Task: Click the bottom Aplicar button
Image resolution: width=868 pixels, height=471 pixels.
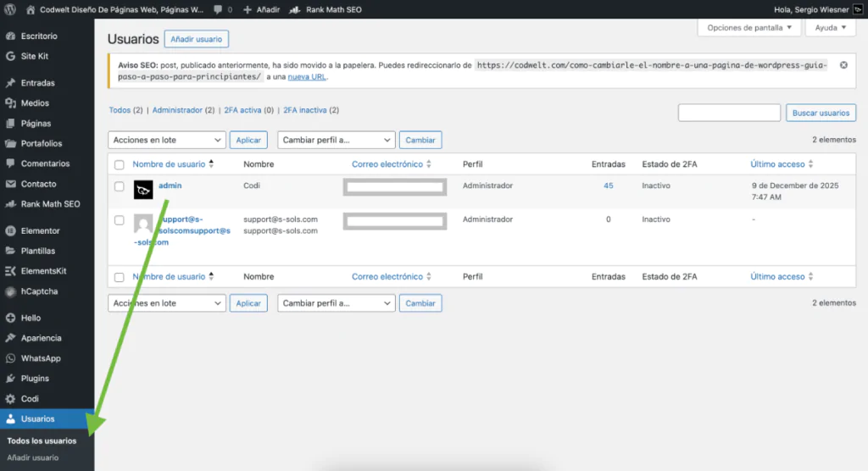Action: [x=248, y=303]
